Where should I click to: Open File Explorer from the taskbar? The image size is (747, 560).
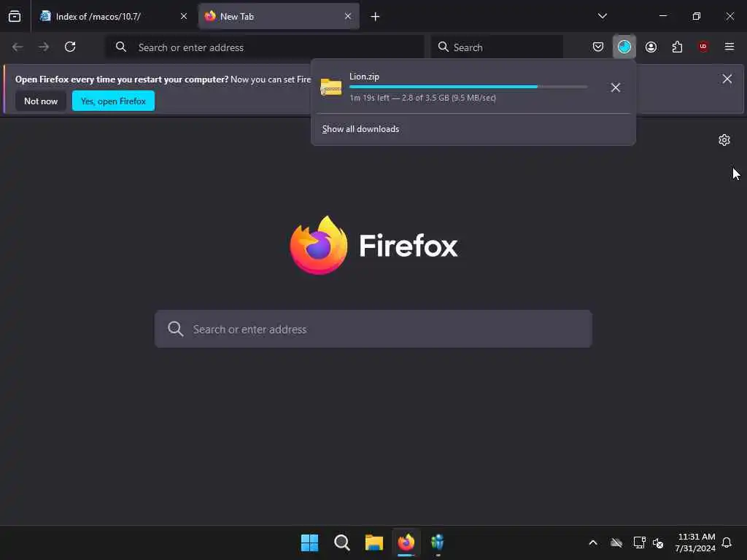click(x=374, y=542)
